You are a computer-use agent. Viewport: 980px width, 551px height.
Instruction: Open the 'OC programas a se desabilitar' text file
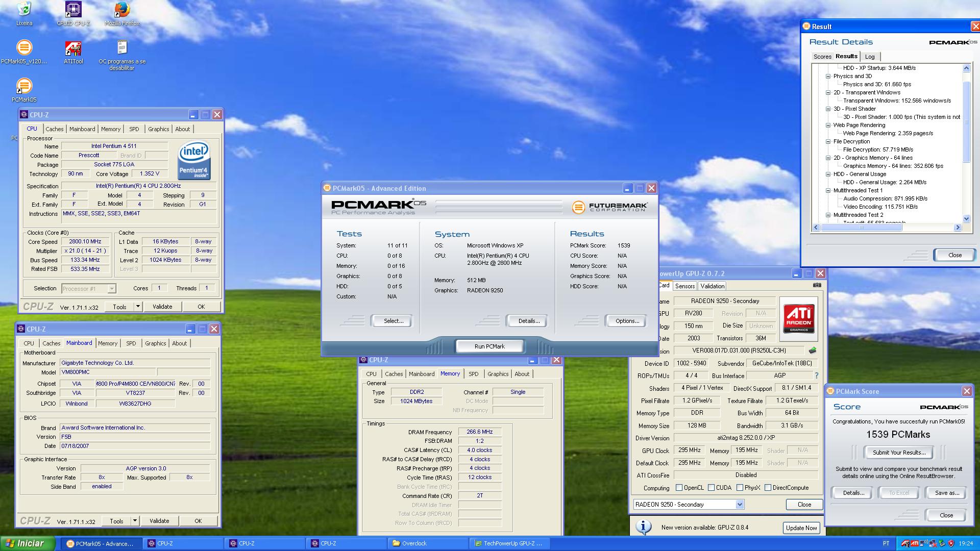tap(122, 55)
